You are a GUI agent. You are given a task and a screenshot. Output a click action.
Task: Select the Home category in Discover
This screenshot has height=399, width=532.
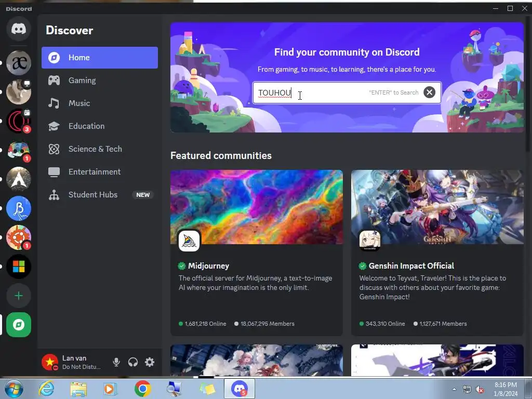tap(100, 58)
